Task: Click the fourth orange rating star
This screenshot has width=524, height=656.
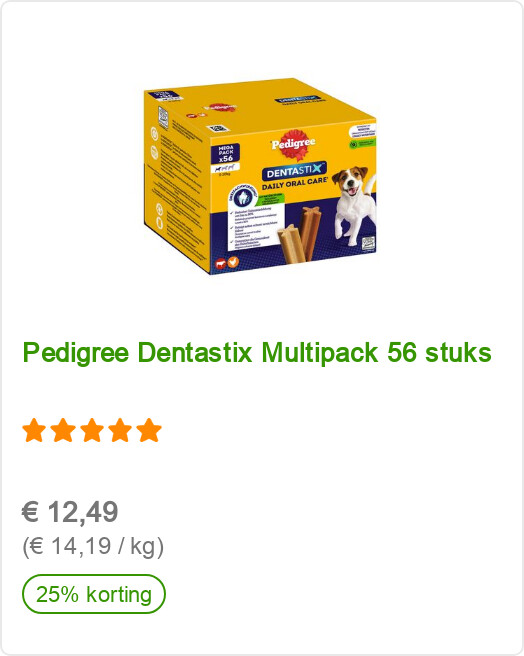Action: [121, 430]
